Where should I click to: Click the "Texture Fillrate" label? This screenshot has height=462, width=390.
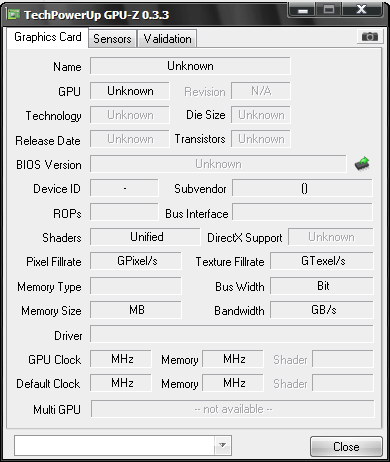tap(230, 262)
